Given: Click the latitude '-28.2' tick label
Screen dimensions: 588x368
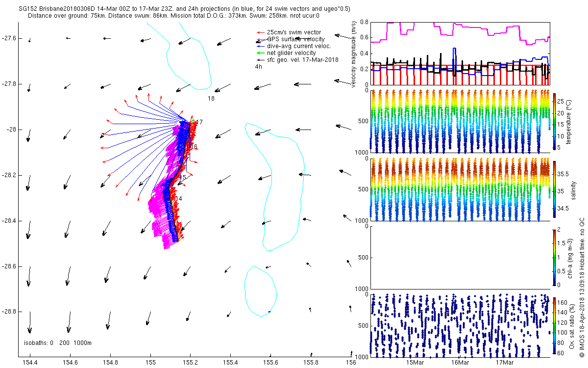Looking at the screenshot, I should (10, 175).
